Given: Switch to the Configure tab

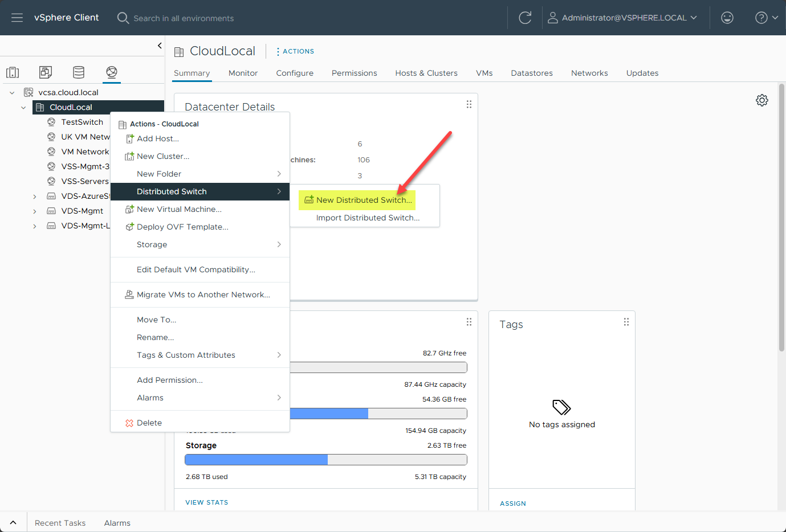Looking at the screenshot, I should coord(295,73).
